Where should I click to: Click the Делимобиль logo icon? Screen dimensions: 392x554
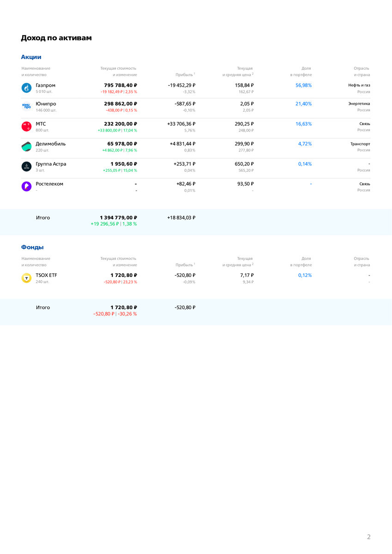26,146
